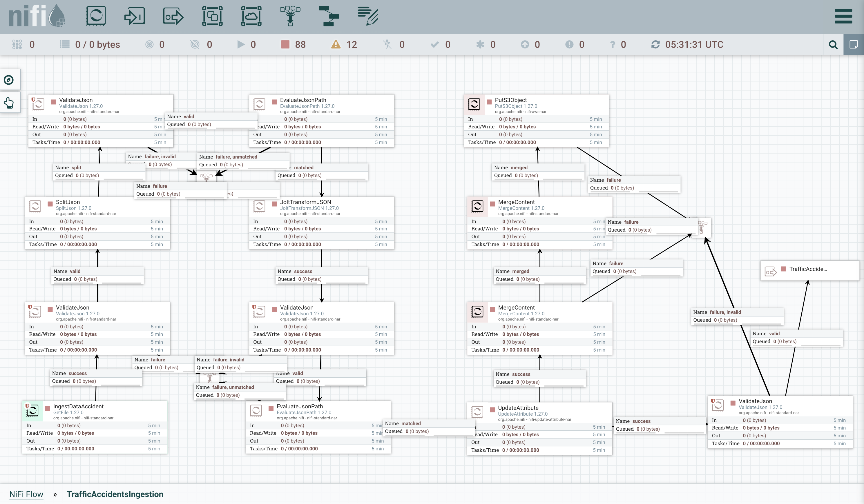
Task: Click the locally modified asterisk icon
Action: point(480,45)
